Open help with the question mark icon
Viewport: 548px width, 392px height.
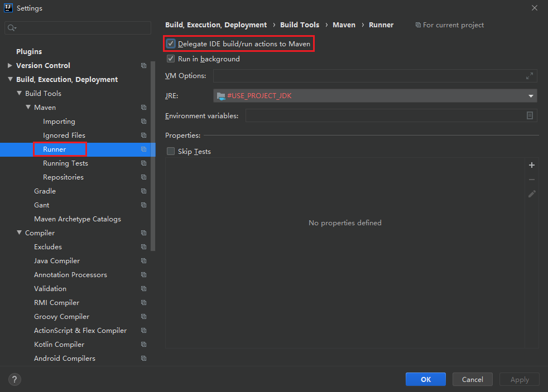15,379
